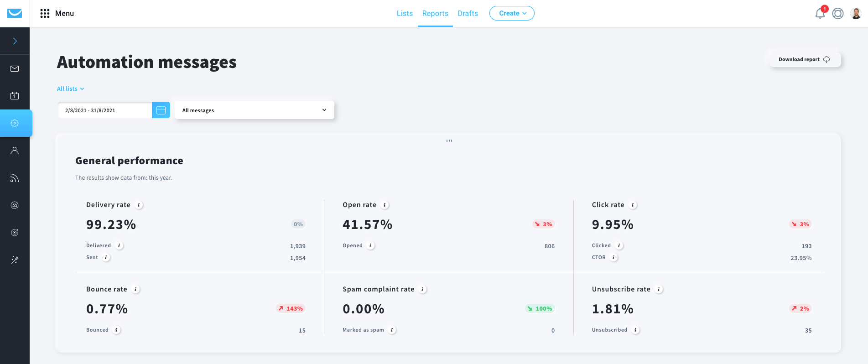Click the magic wand icon in sidebar
868x364 pixels.
(x=15, y=260)
